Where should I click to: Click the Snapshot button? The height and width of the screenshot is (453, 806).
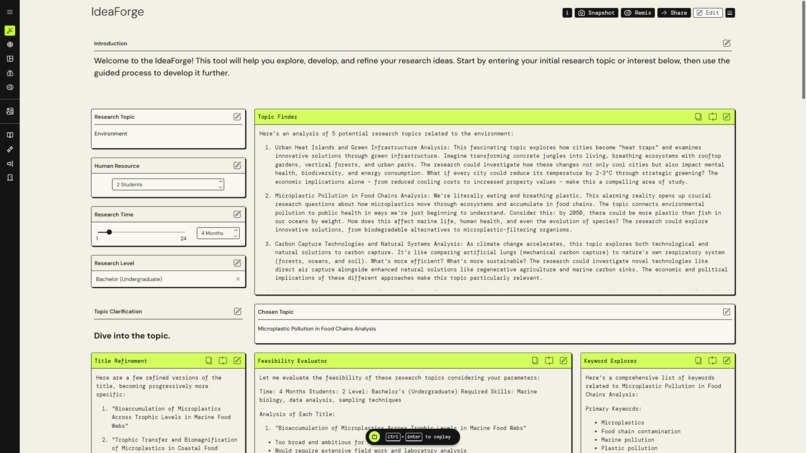coord(596,13)
